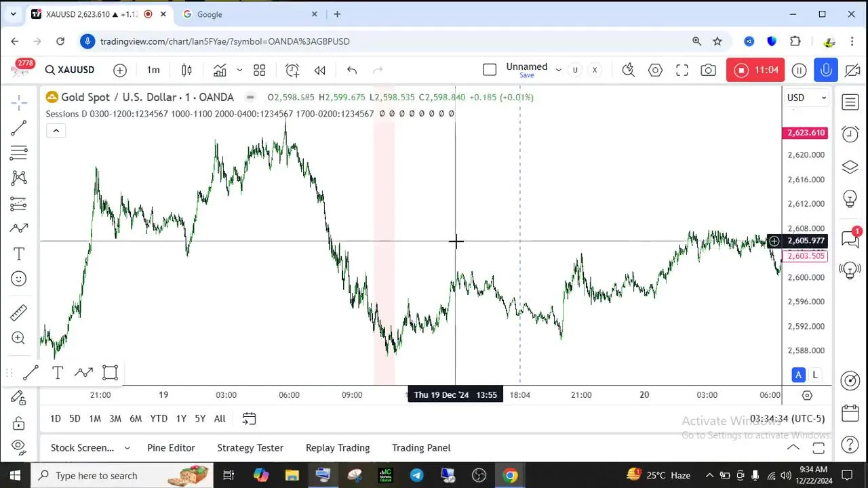This screenshot has width=868, height=488.
Task: Open the Chrome tab search dropdown
Action: click(x=13, y=14)
